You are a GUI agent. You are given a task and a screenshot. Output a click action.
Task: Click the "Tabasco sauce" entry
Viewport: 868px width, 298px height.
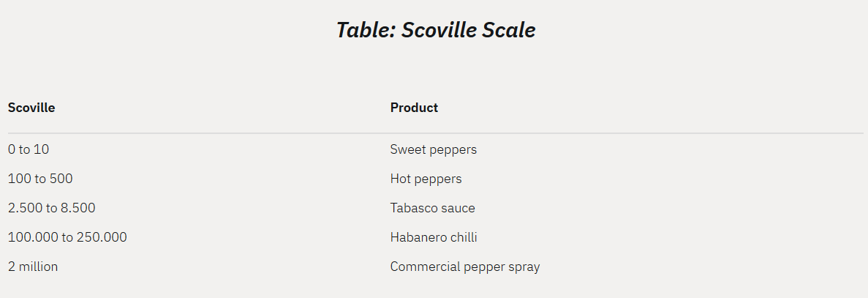pos(432,208)
